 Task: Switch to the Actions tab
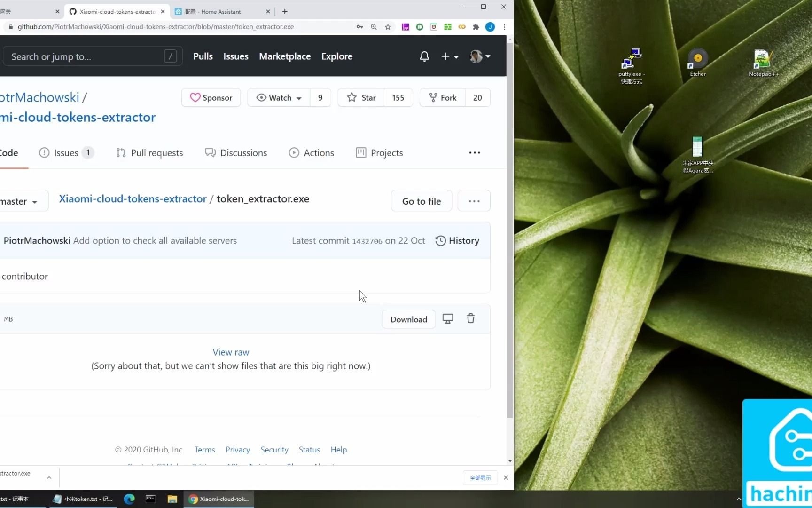[x=312, y=153]
